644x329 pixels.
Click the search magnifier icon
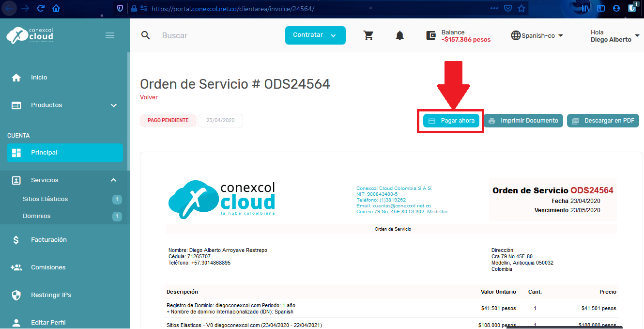tap(145, 35)
